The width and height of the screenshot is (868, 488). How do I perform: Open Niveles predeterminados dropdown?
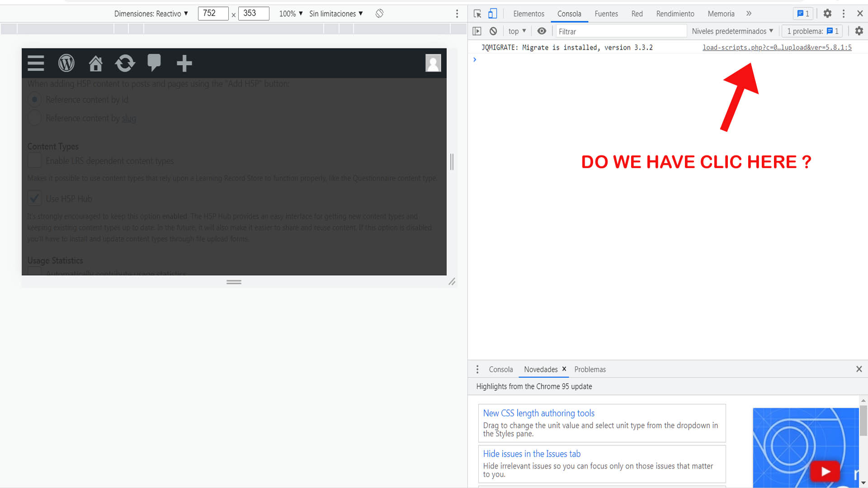point(732,31)
